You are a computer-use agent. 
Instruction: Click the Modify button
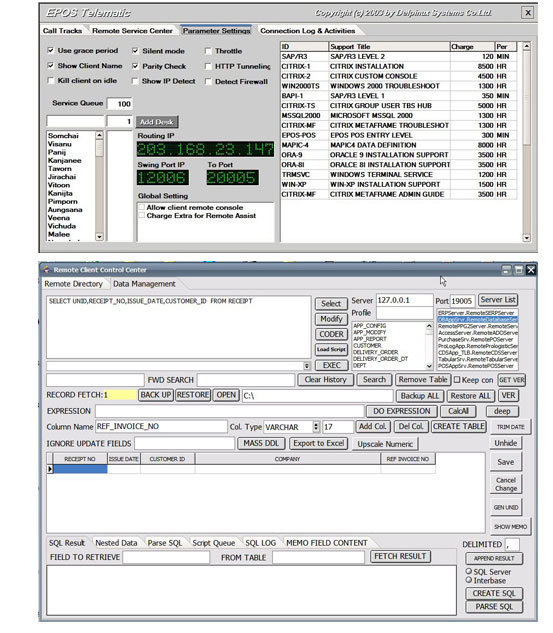331,319
